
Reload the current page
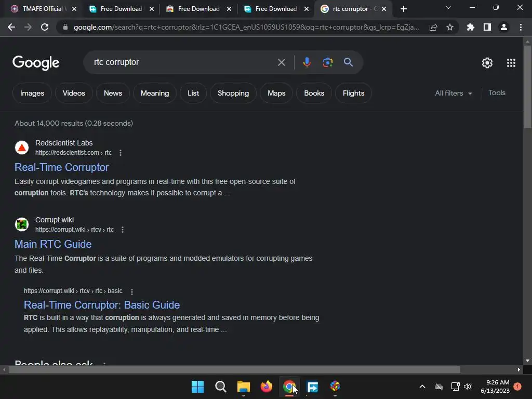[x=45, y=27]
